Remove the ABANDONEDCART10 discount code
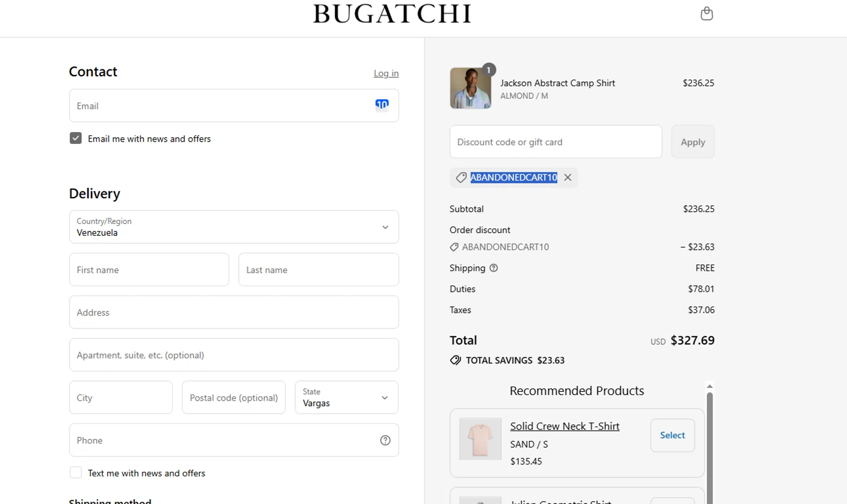This screenshot has width=847, height=504. click(x=567, y=177)
